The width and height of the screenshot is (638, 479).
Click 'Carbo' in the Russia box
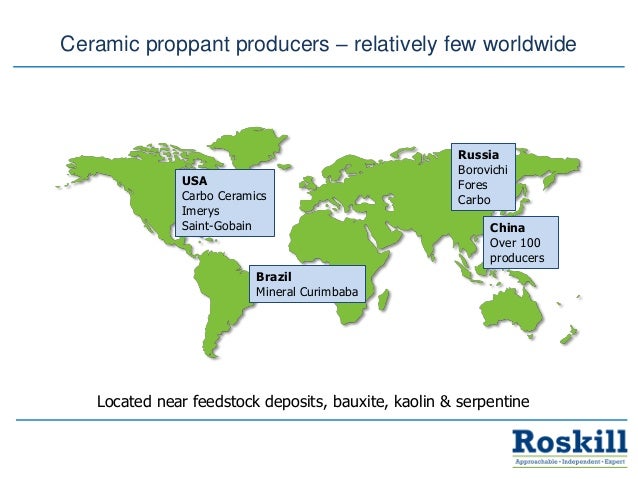[x=474, y=200]
